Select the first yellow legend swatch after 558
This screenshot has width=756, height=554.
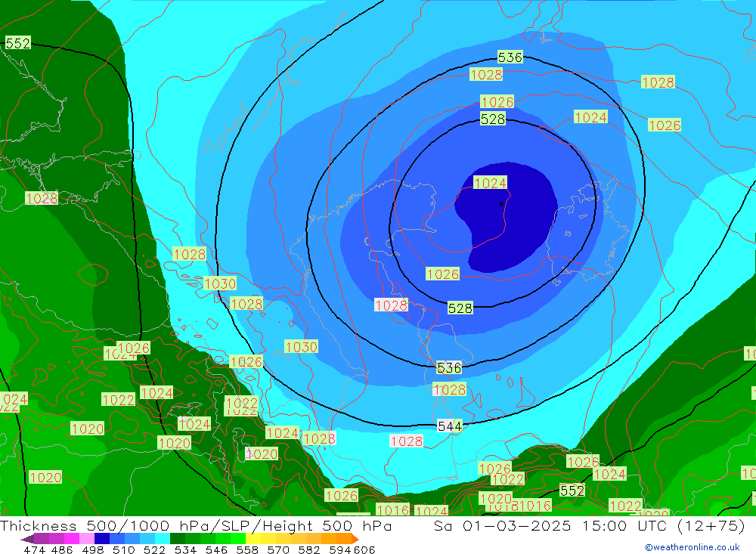pos(253,539)
